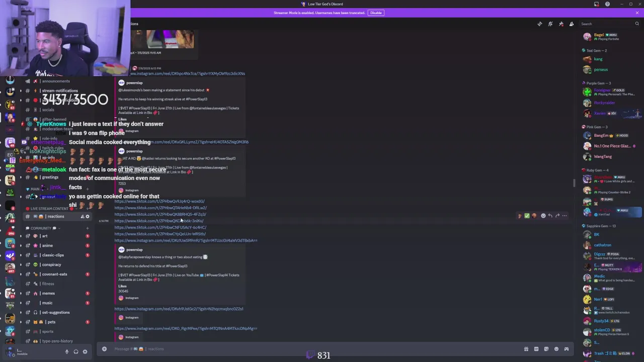Open the tiktok link ending DRLw2

pyautogui.click(x=160, y=208)
